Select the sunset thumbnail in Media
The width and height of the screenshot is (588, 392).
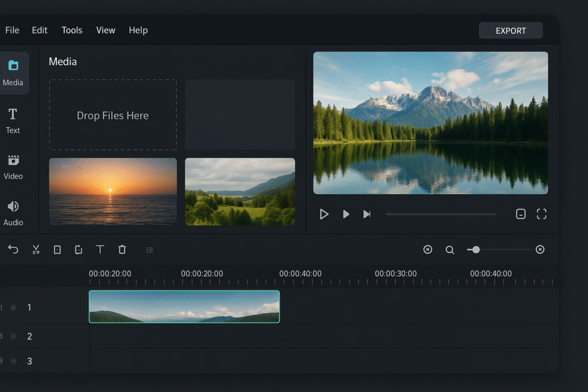[x=113, y=191]
